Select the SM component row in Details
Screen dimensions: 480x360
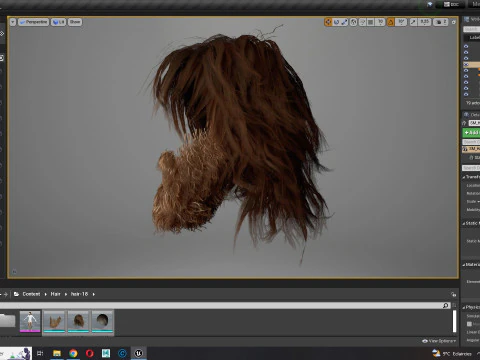[x=471, y=149]
